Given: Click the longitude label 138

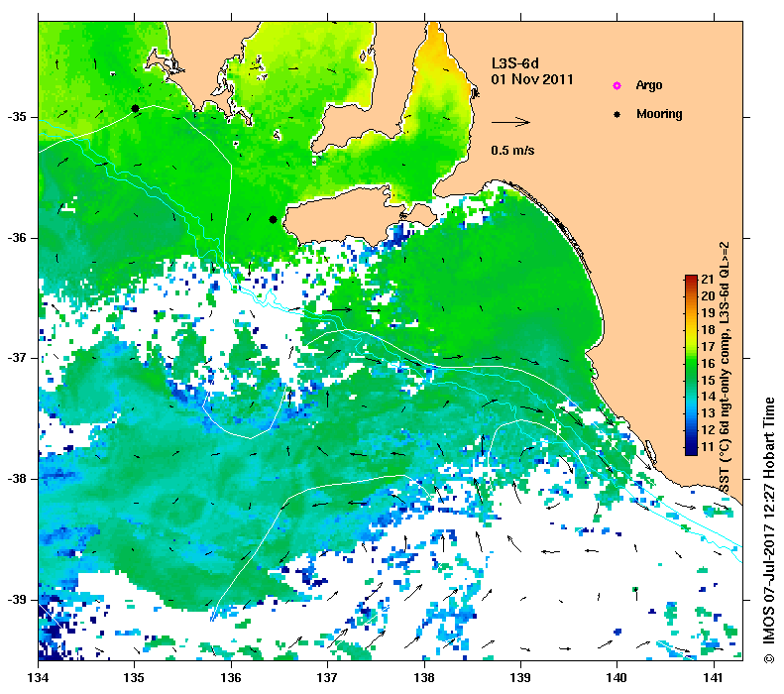Looking at the screenshot, I should (x=424, y=678).
